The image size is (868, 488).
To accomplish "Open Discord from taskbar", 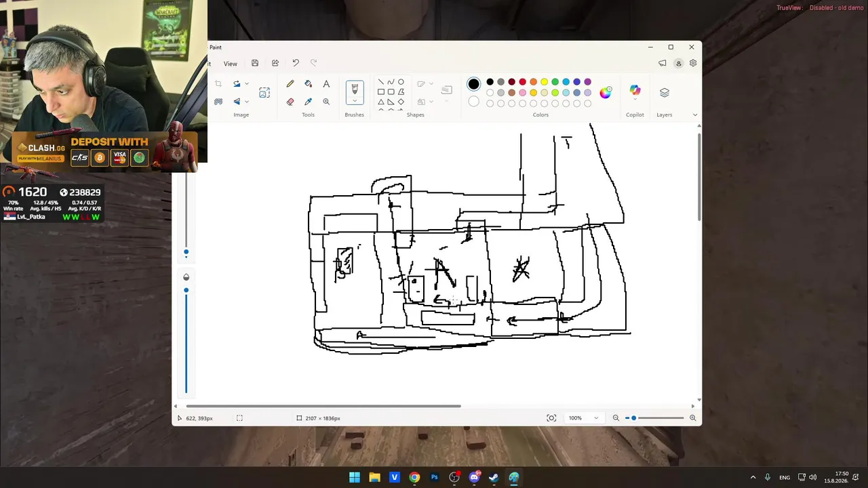I will 475,477.
